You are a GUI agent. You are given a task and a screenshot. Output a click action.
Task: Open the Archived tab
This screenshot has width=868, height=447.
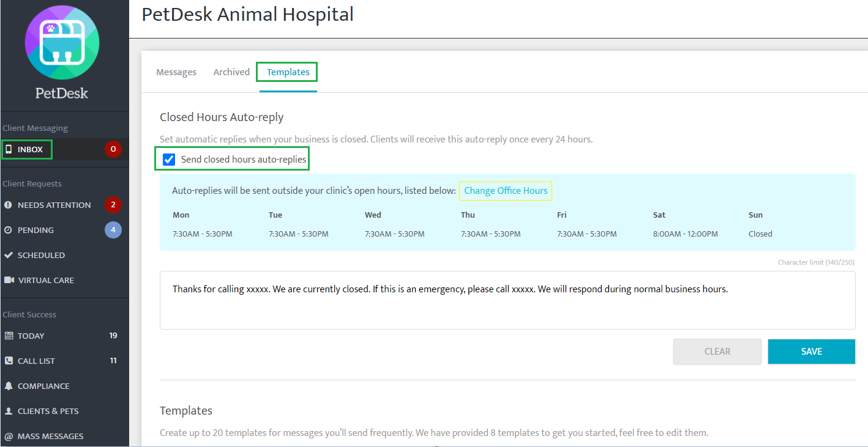click(231, 72)
